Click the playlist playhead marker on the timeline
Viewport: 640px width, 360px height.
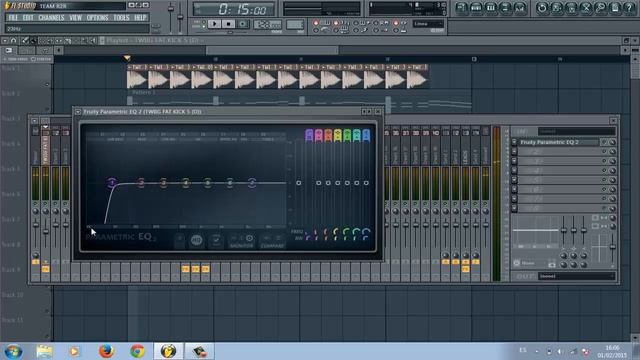[127, 59]
